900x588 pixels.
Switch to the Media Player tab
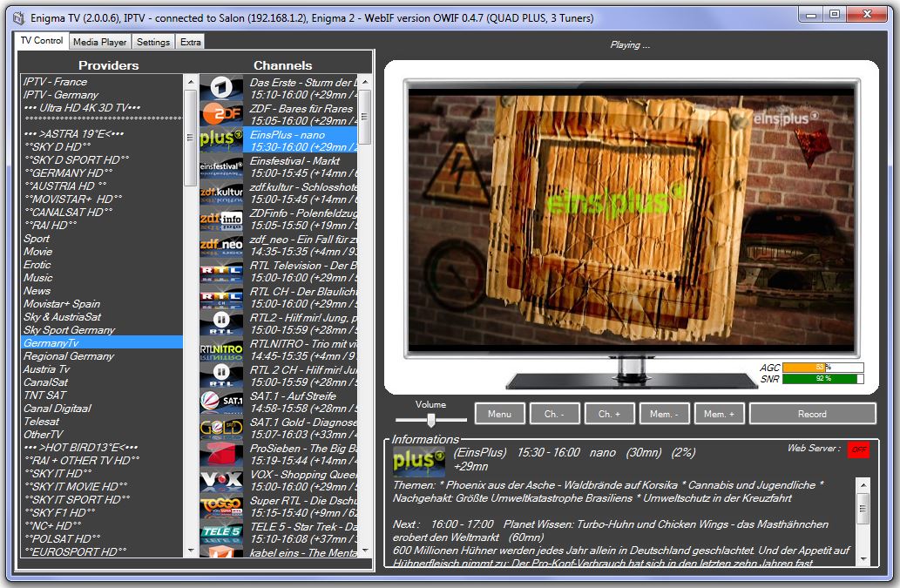pos(99,42)
